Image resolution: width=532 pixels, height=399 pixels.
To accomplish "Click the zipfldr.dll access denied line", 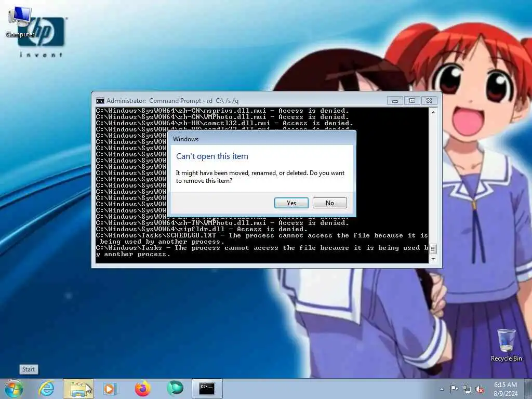I will pyautogui.click(x=202, y=229).
